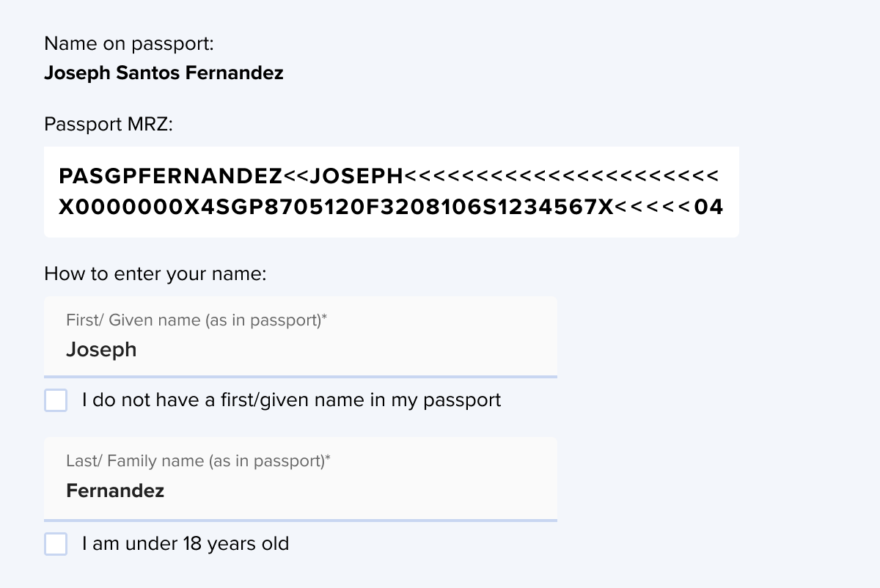Click the "I do not have a first/given name" label text
The image size is (880, 588).
(x=291, y=400)
